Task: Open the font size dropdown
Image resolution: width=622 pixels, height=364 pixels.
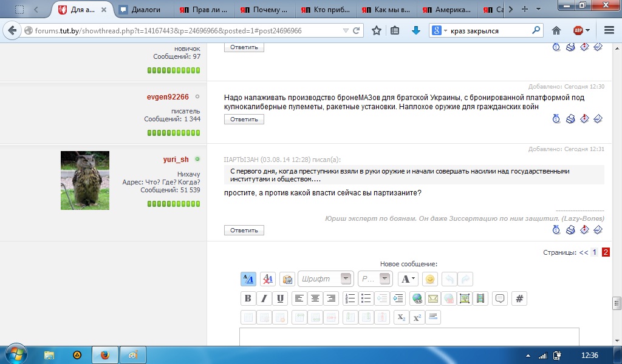Action: [385, 279]
